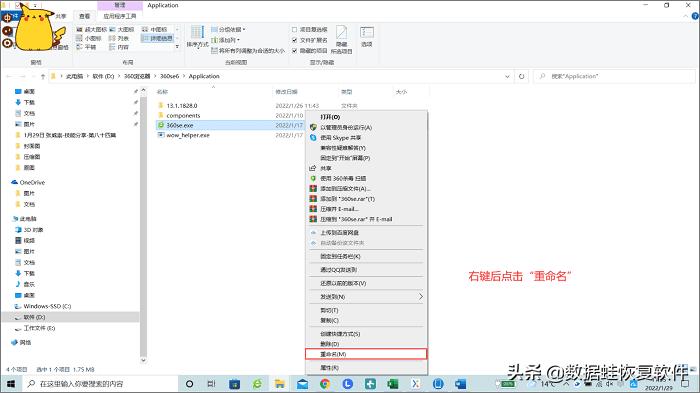Launch Internet Explorer from the taskbar
Image resolution: width=700 pixels, height=393 pixels.
[257, 384]
